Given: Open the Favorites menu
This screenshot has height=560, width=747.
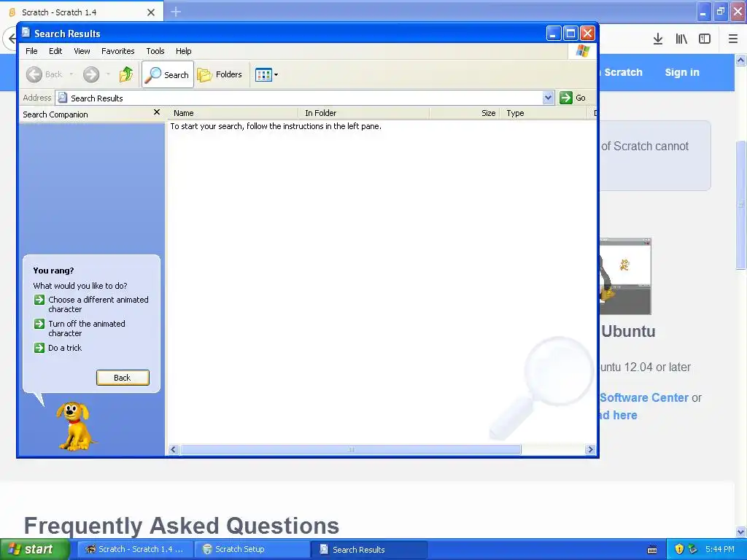Looking at the screenshot, I should tap(117, 51).
